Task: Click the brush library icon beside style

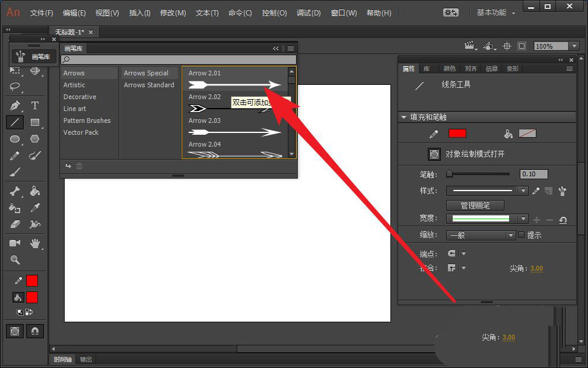Action: pyautogui.click(x=562, y=191)
